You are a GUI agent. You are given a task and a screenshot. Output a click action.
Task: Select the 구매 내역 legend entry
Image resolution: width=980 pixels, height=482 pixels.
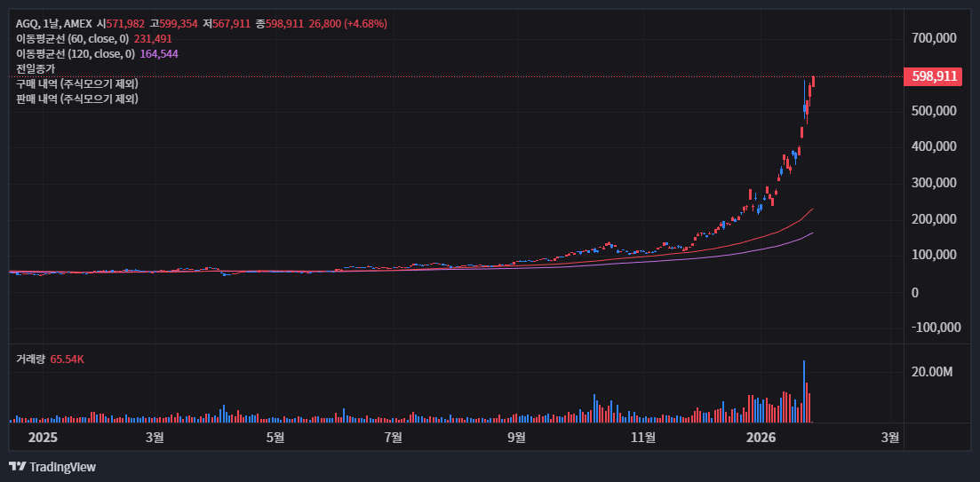(76, 83)
